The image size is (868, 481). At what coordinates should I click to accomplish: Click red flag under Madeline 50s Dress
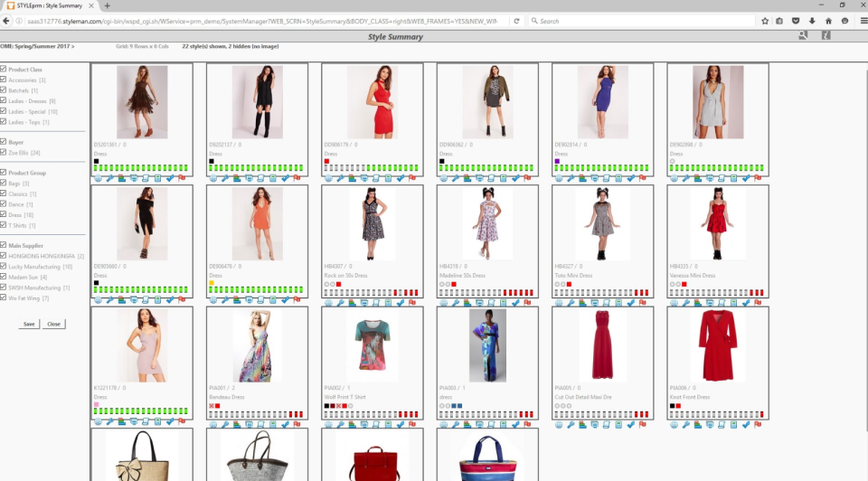[x=527, y=303]
